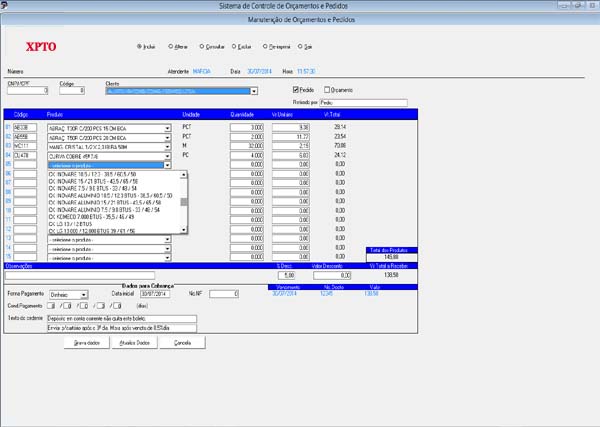This screenshot has width=600, height=427.
Task: Focus the CNPJ/CPF input field
Action: tap(27, 90)
